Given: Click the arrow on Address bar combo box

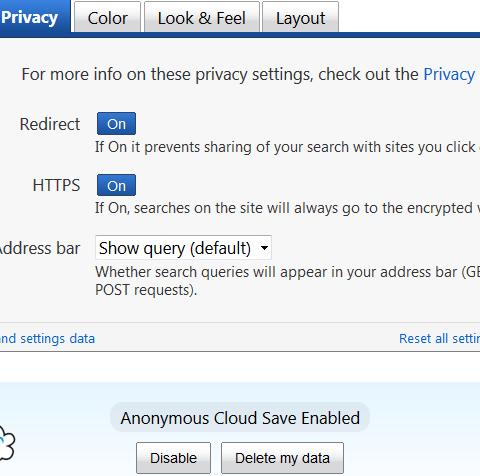Looking at the screenshot, I should 264,248.
